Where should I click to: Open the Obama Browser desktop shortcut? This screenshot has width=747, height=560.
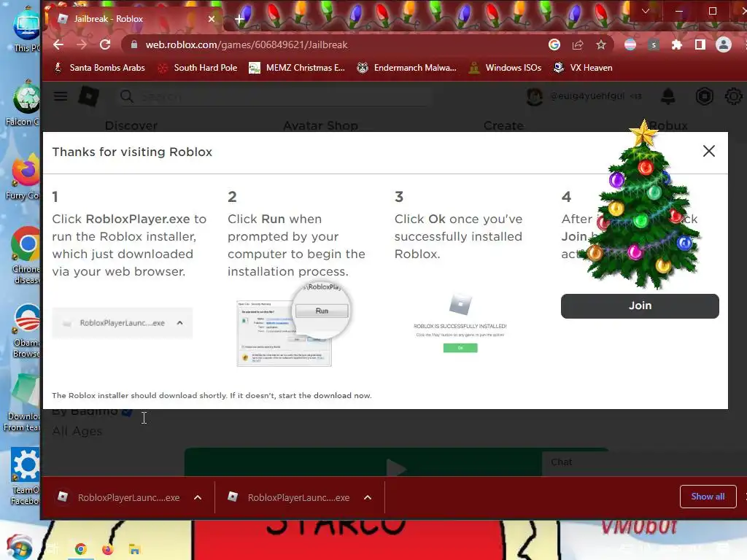[26, 330]
